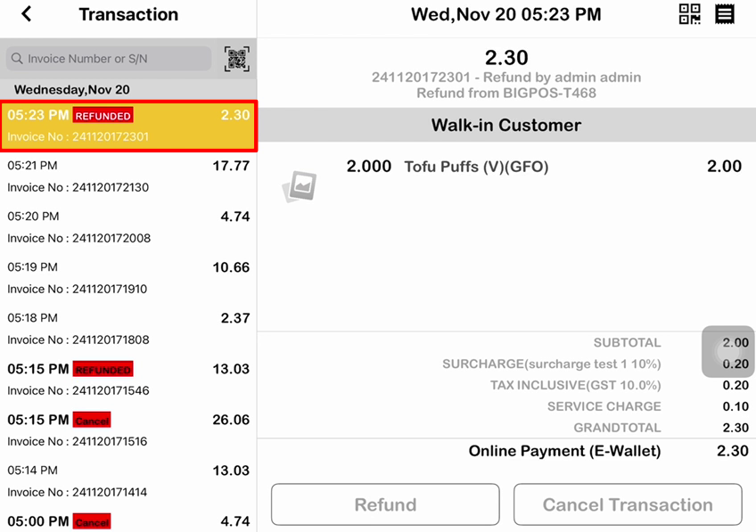The image size is (756, 532).
Task: Open the QR code scanner beside search
Action: pyautogui.click(x=236, y=59)
